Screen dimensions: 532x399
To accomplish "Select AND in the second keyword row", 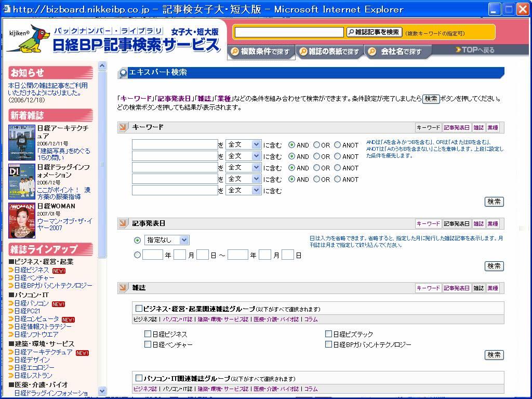I will (x=291, y=156).
